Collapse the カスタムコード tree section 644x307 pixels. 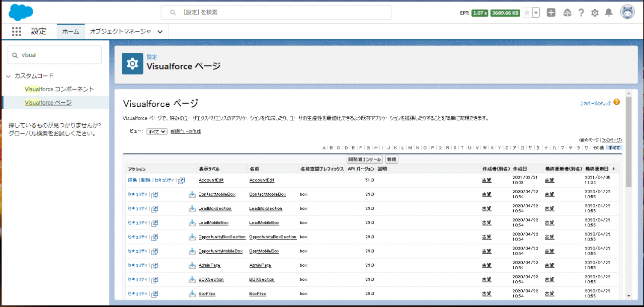click(x=8, y=76)
